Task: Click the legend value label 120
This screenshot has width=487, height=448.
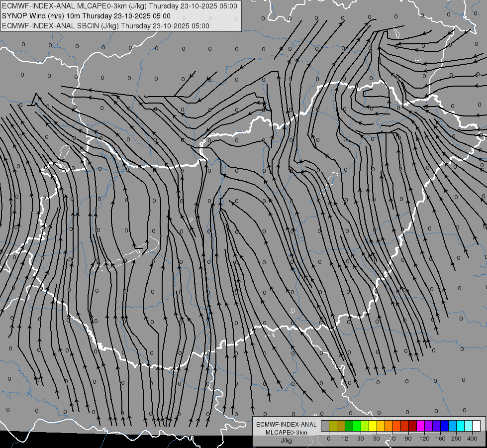Action: pyautogui.click(x=424, y=439)
